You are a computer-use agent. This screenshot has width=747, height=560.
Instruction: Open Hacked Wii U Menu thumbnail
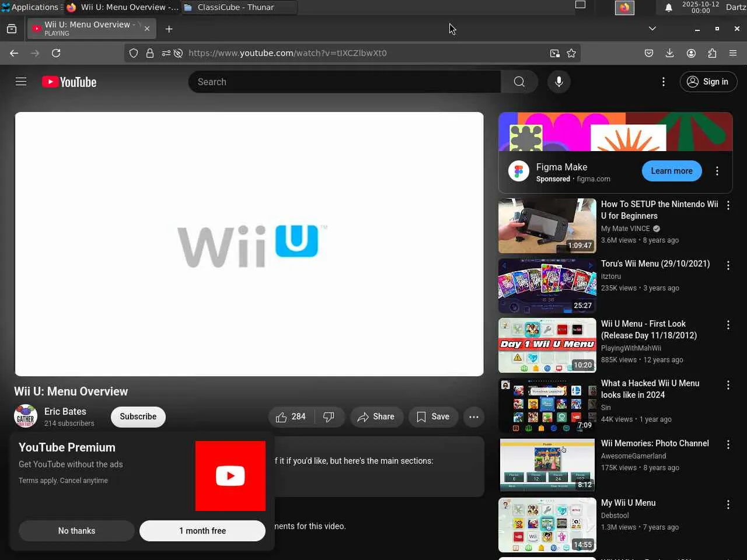pyautogui.click(x=547, y=405)
